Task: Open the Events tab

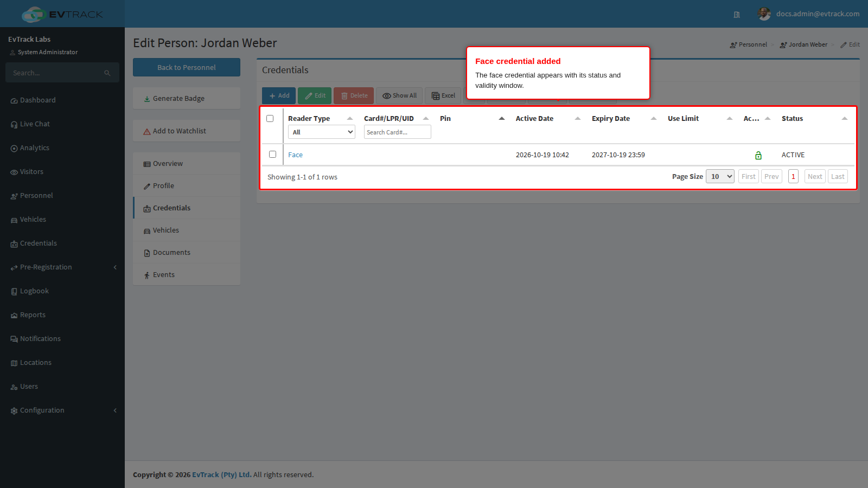Action: pos(187,275)
